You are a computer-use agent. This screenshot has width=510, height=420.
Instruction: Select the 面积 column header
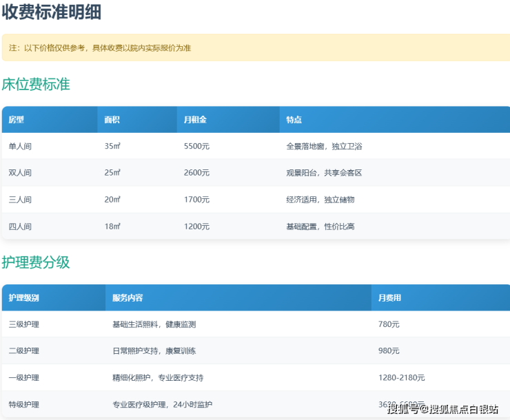click(x=112, y=120)
